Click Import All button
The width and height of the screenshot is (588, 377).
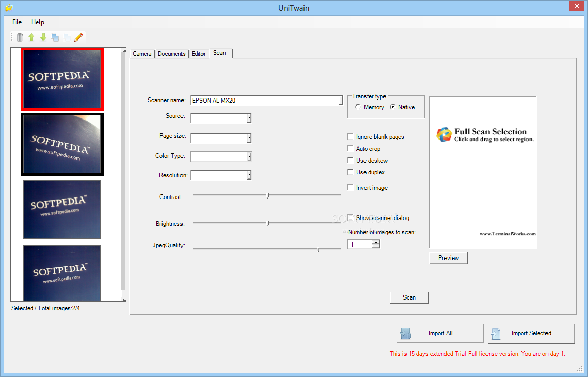click(x=440, y=333)
